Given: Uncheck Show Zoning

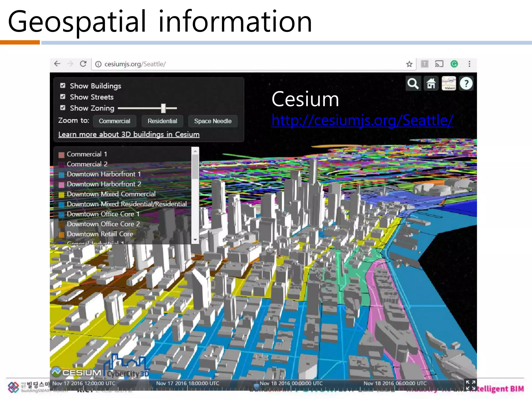Looking at the screenshot, I should click(63, 108).
